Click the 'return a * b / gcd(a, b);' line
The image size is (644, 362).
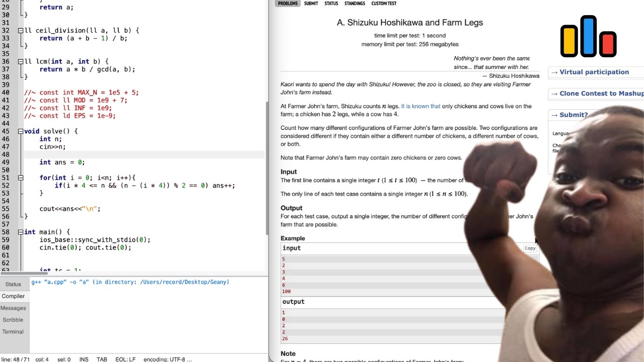[x=87, y=69]
